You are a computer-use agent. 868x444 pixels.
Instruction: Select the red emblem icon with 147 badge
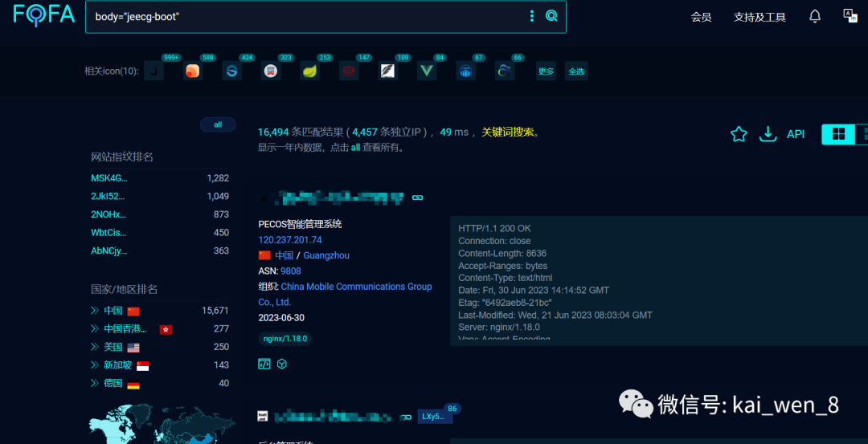(x=349, y=71)
